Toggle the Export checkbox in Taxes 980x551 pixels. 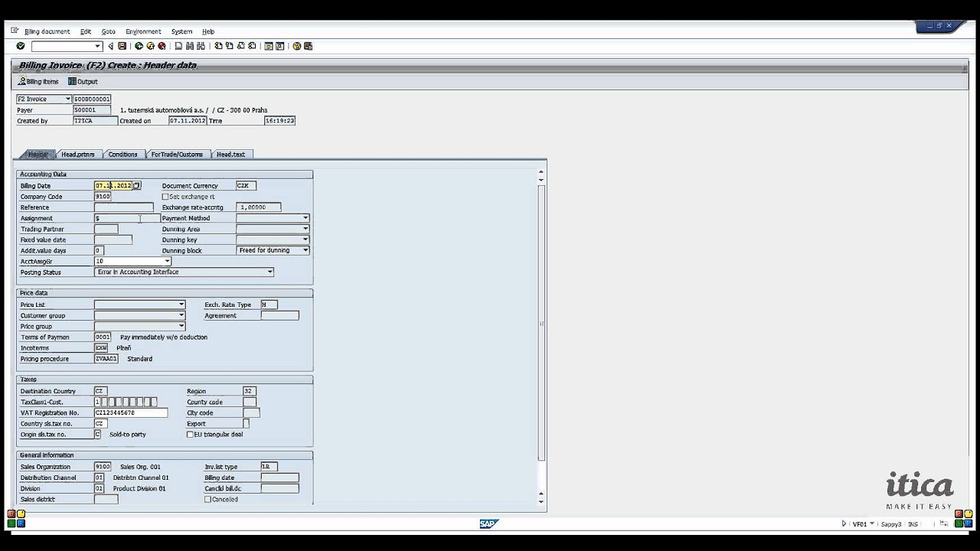[246, 423]
